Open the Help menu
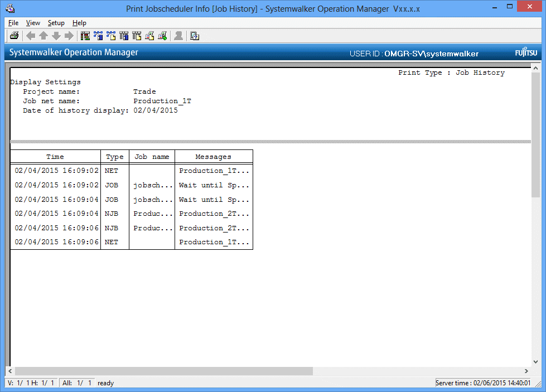The image size is (546, 392). coord(79,23)
